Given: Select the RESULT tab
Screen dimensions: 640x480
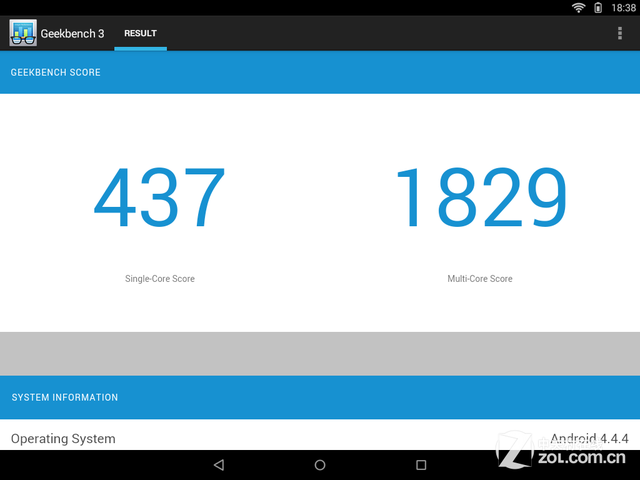Looking at the screenshot, I should pos(140,33).
